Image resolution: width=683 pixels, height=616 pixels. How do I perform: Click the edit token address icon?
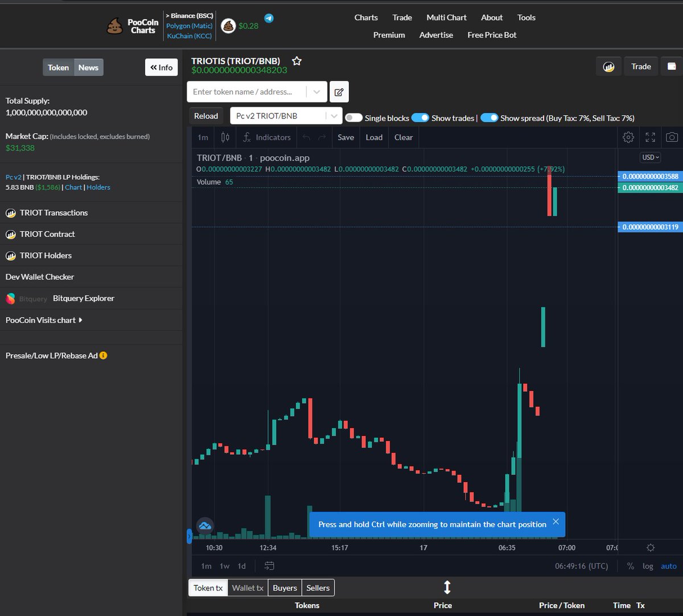point(339,92)
